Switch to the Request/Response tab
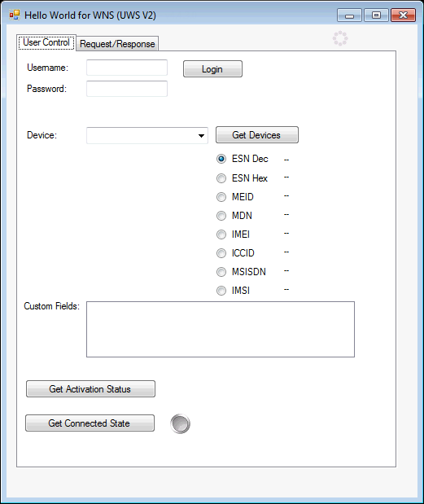Viewport: 424px width, 504px height. (117, 44)
